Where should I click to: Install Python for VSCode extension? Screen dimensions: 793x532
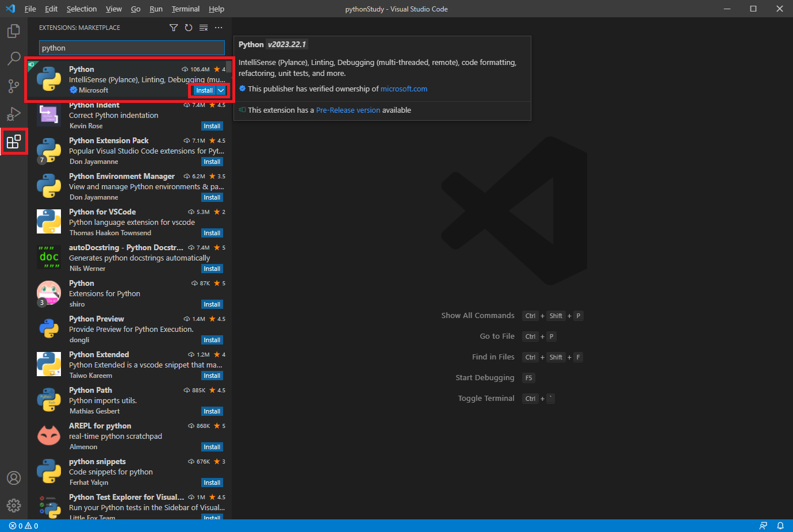pyautogui.click(x=212, y=233)
